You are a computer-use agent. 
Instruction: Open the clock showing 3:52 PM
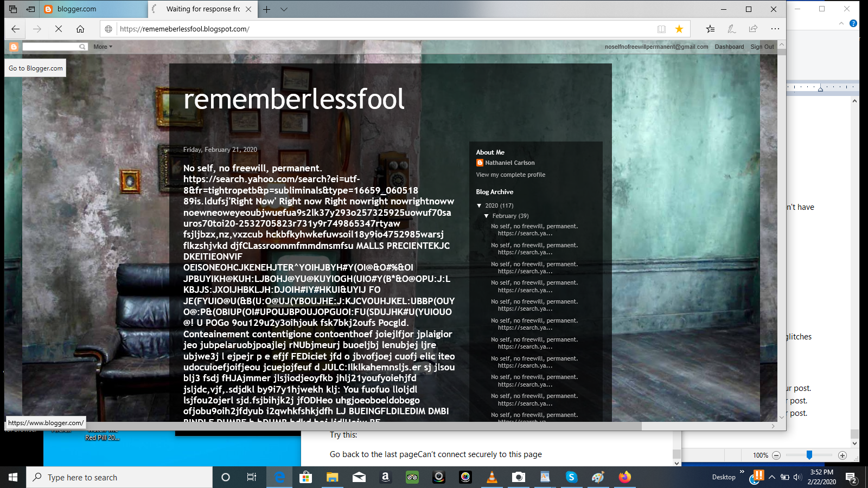coord(821,477)
